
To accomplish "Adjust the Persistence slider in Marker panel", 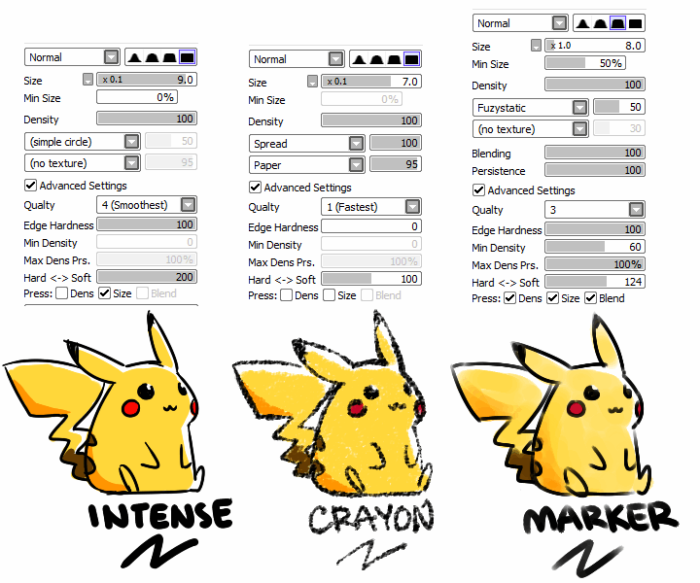I will 595,170.
